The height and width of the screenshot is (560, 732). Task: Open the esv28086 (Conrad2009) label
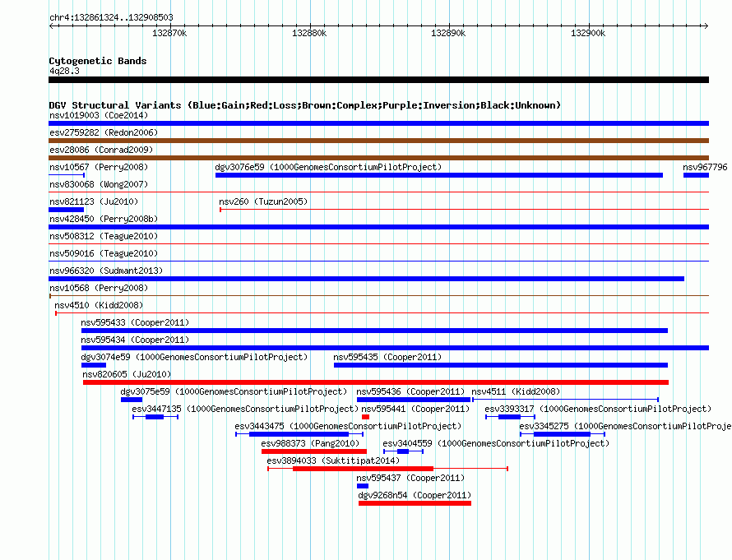click(101, 150)
